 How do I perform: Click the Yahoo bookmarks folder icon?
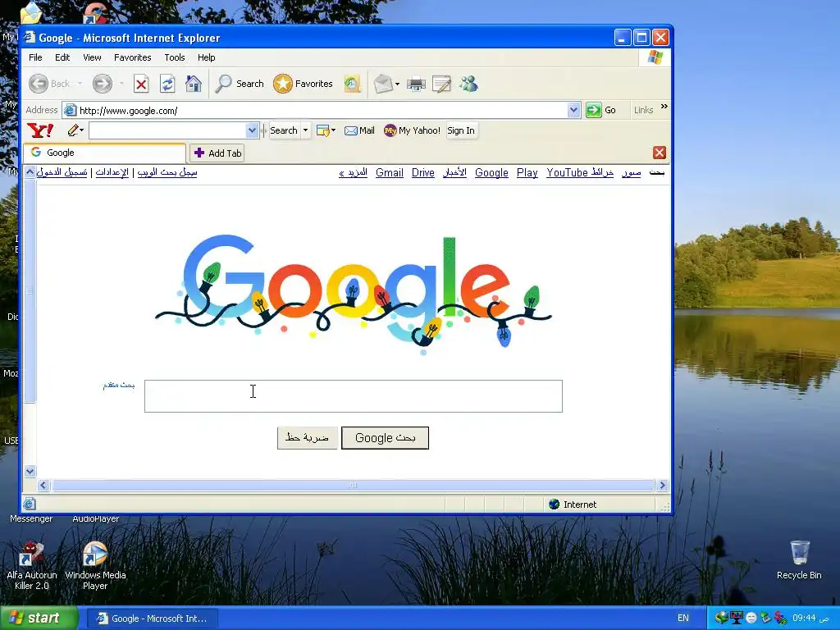click(322, 130)
